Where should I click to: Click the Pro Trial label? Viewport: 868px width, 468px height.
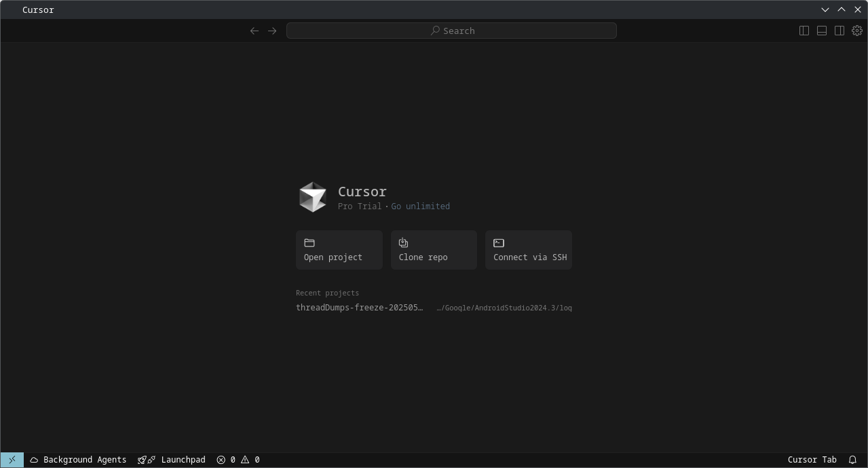[x=360, y=206]
